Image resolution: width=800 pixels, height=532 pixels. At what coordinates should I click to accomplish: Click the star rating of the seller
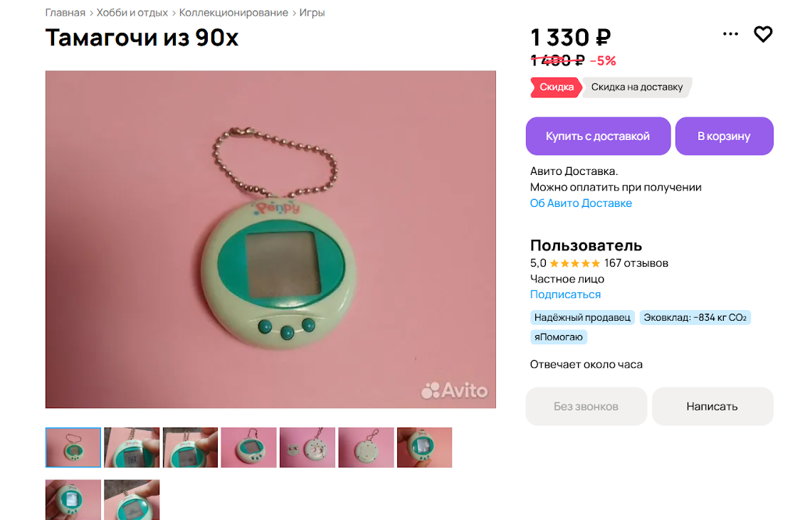coord(575,263)
